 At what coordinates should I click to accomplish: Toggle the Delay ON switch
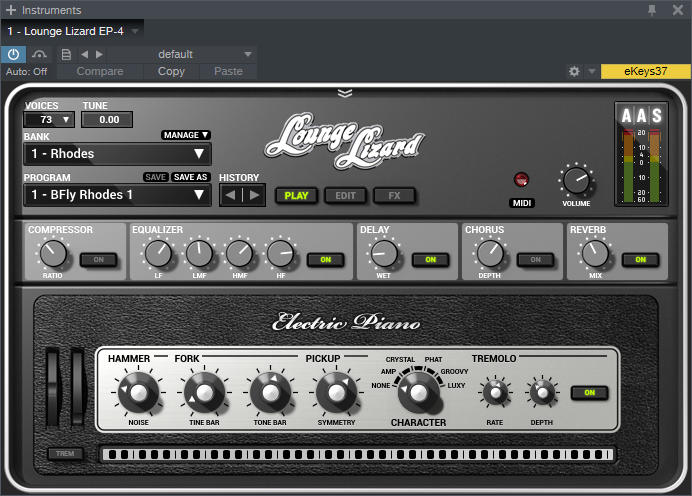[x=430, y=260]
